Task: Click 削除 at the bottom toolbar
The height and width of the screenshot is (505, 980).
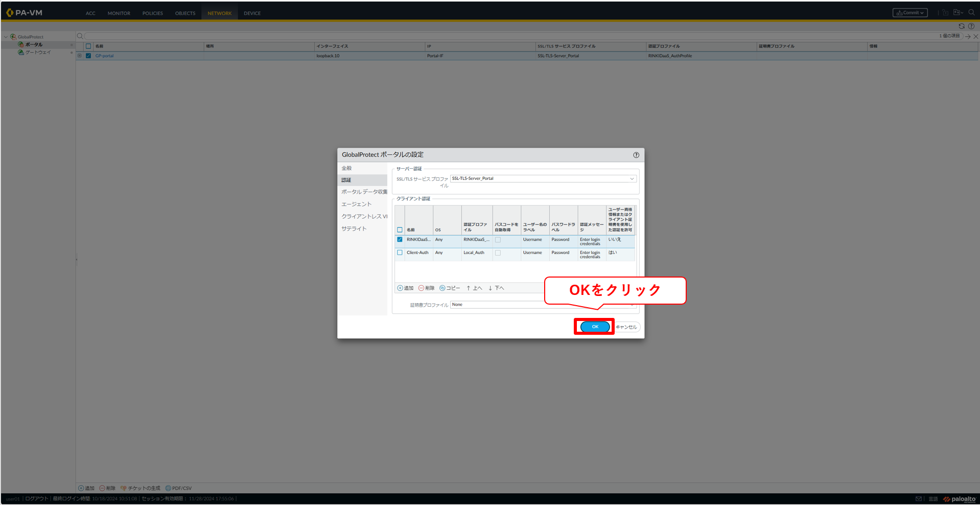Action: (107, 488)
